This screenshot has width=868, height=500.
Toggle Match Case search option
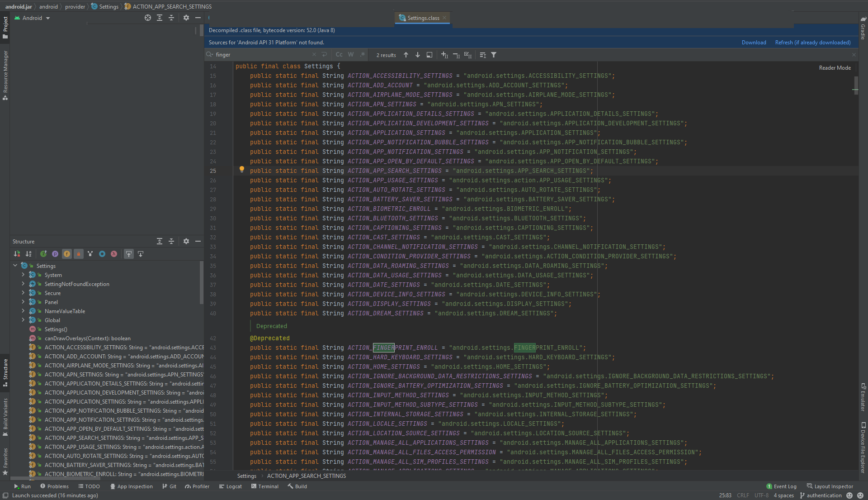pyautogui.click(x=339, y=55)
